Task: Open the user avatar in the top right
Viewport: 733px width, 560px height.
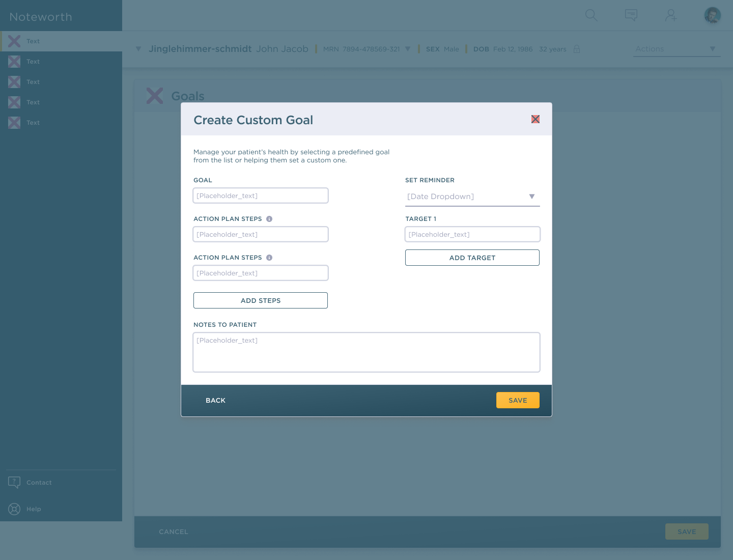Action: click(712, 15)
